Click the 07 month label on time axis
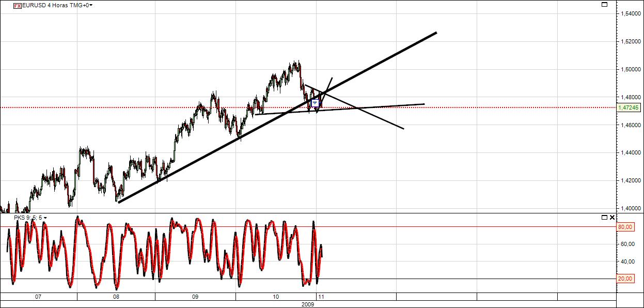 38,297
